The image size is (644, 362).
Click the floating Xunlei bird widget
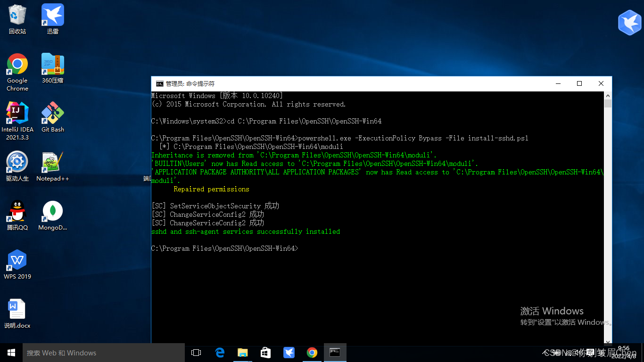pos(629,23)
